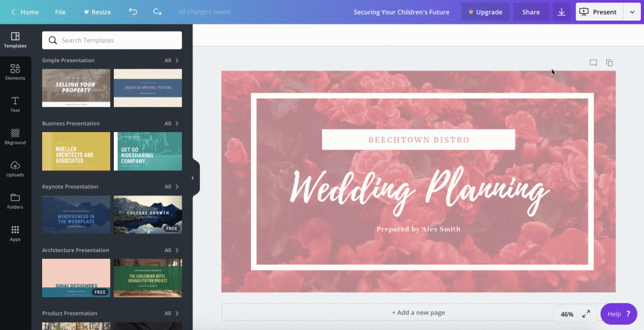The image size is (644, 330).
Task: Select Mueller Architects and Associates template
Action: pos(76,151)
